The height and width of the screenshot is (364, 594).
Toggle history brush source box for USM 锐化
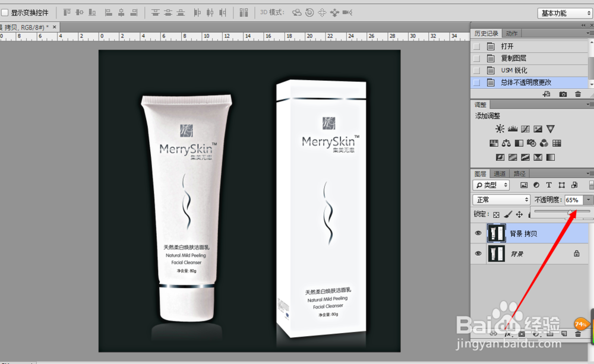coord(476,71)
